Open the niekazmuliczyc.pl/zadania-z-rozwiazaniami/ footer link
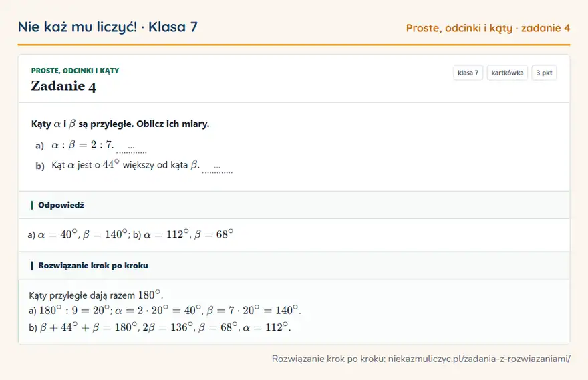 pos(479,359)
